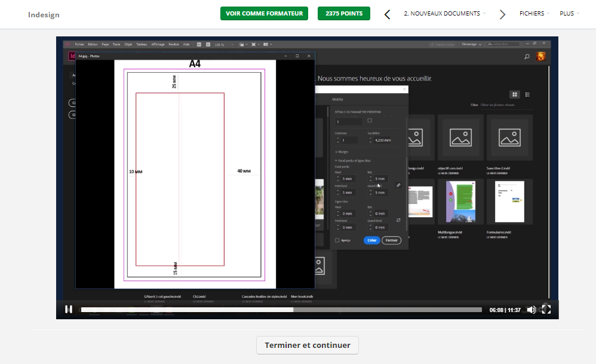The width and height of the screenshot is (596, 364).
Task: Go to previous lesson with left arrow
Action: pos(387,14)
